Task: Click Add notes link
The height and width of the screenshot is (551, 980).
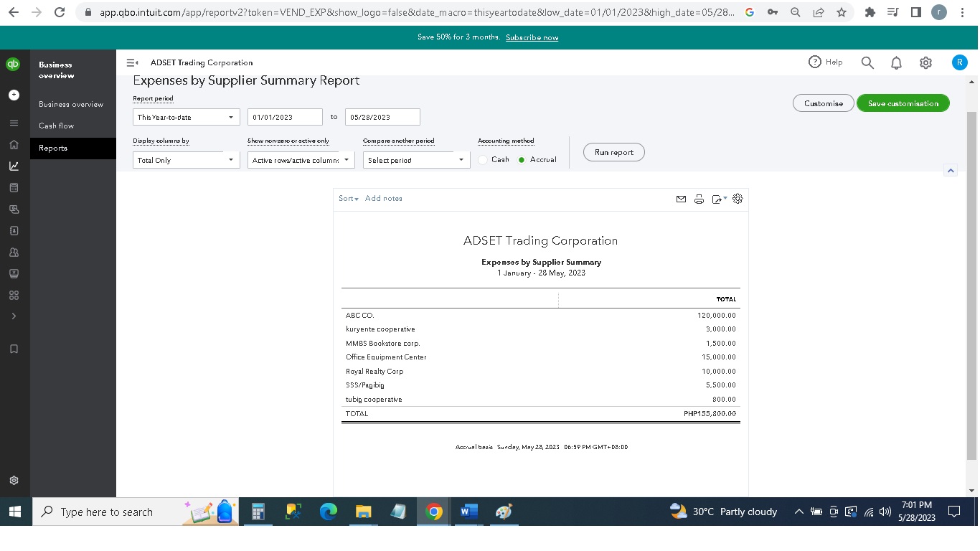Action: coord(384,199)
